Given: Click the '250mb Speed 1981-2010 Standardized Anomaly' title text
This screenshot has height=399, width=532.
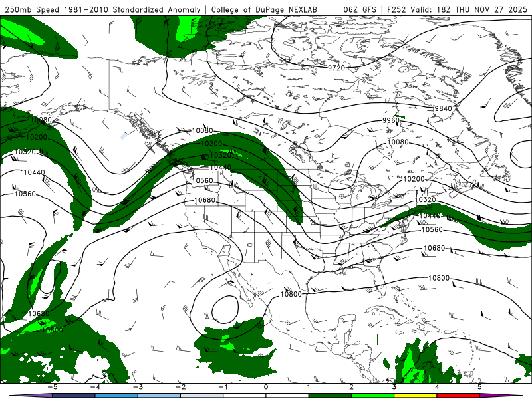Looking at the screenshot, I should pyautogui.click(x=103, y=9).
